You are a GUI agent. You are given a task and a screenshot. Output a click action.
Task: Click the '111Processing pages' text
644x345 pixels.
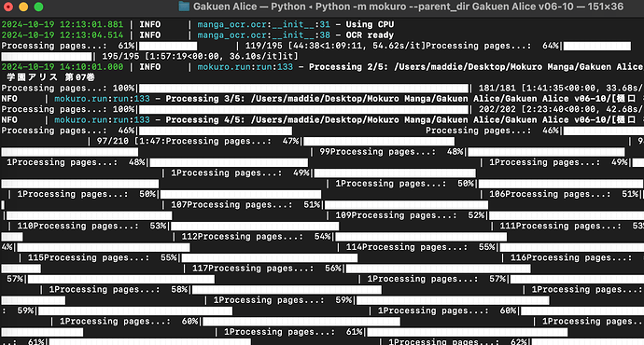pos(560,226)
